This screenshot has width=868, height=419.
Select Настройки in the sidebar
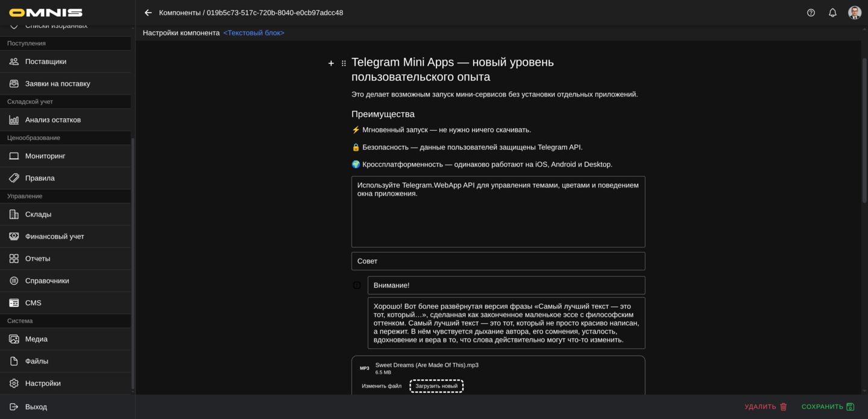click(x=14, y=383)
